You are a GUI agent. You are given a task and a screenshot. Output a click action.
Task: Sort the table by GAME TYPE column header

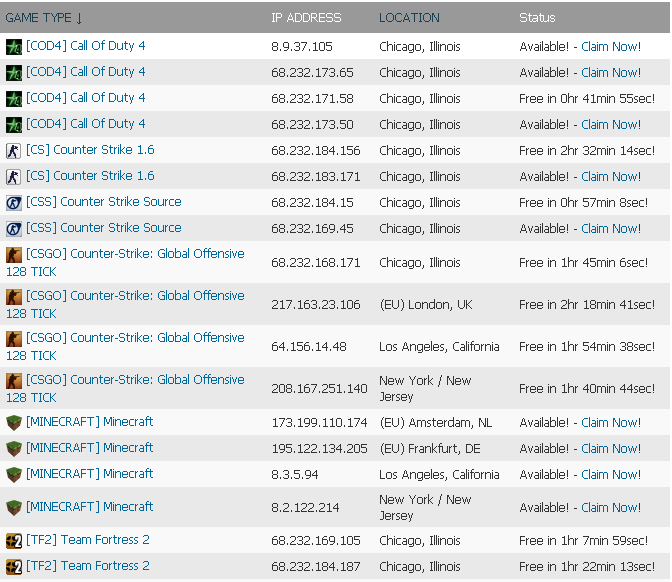43,18
